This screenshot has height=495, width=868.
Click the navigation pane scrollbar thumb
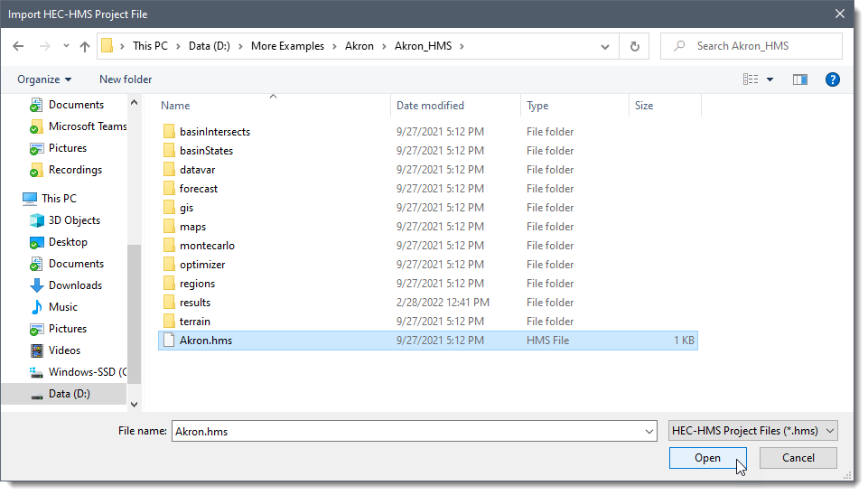click(x=134, y=314)
